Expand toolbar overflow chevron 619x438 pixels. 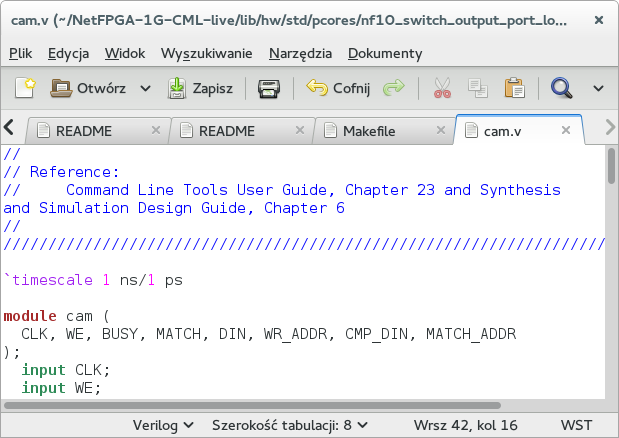(598, 88)
